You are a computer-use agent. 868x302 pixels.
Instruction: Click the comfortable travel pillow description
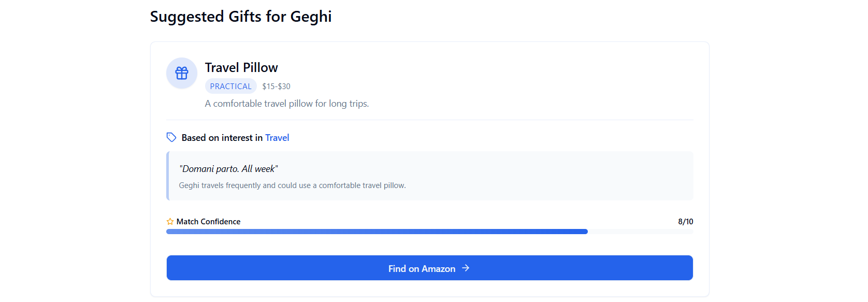tap(287, 104)
